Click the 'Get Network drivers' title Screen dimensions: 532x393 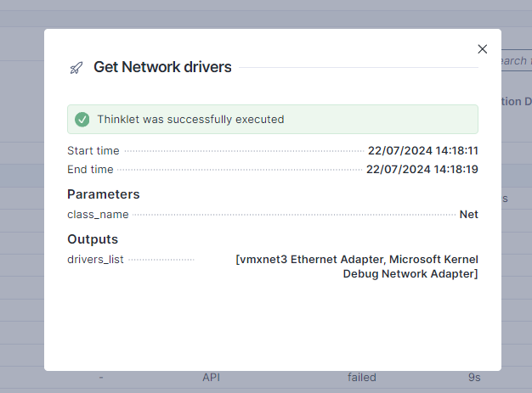coord(162,67)
